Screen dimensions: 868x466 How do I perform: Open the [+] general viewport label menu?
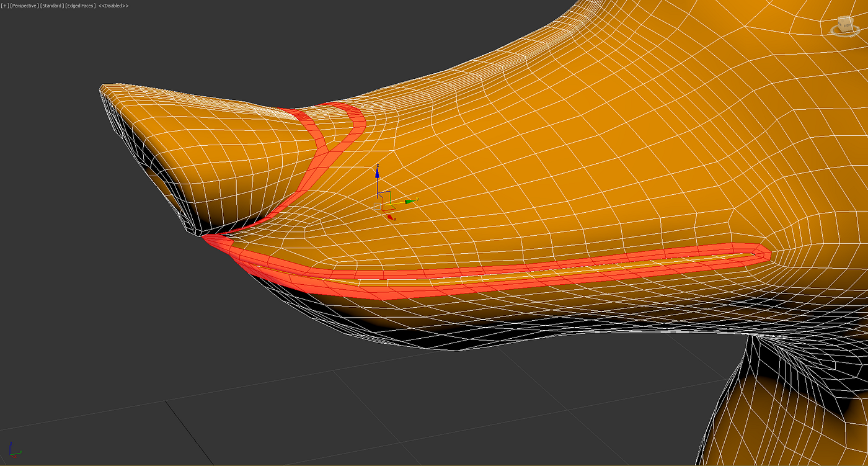pyautogui.click(x=5, y=4)
